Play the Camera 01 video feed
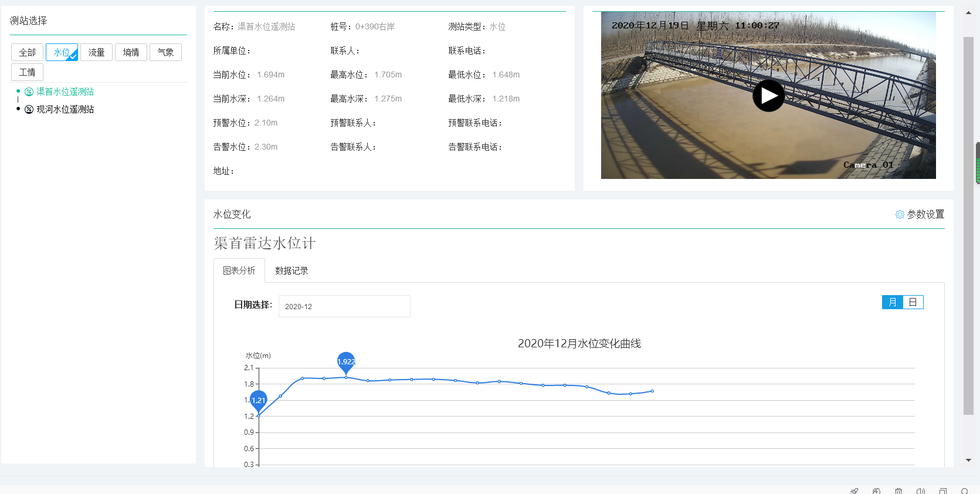Screen dimensions: 980x494 [x=768, y=96]
